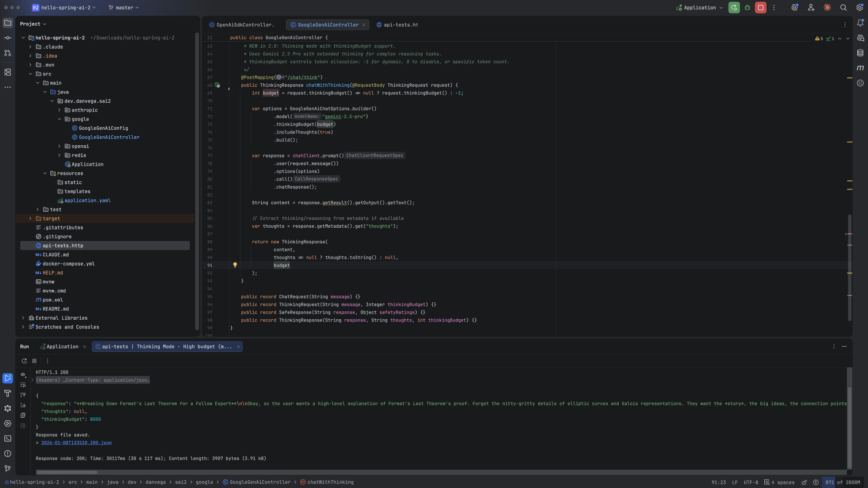Toggle read-only lock in status bar
Screen dimensions: 868x488
[804, 482]
